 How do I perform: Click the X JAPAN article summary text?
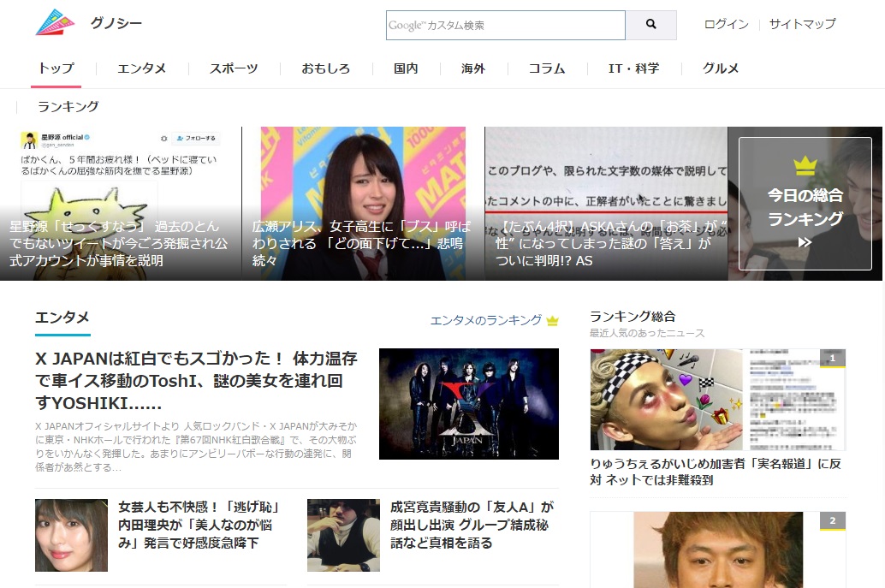196,447
